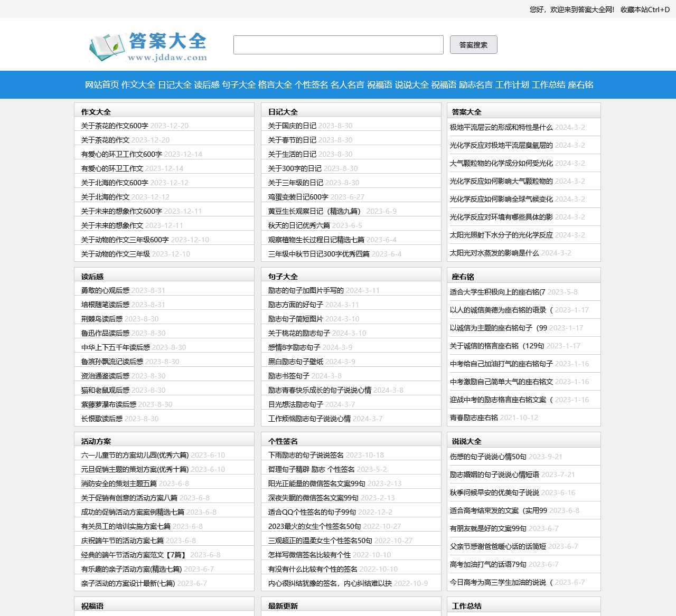Open 关于桃花的励志句子
The image size is (676, 616).
[299, 333]
